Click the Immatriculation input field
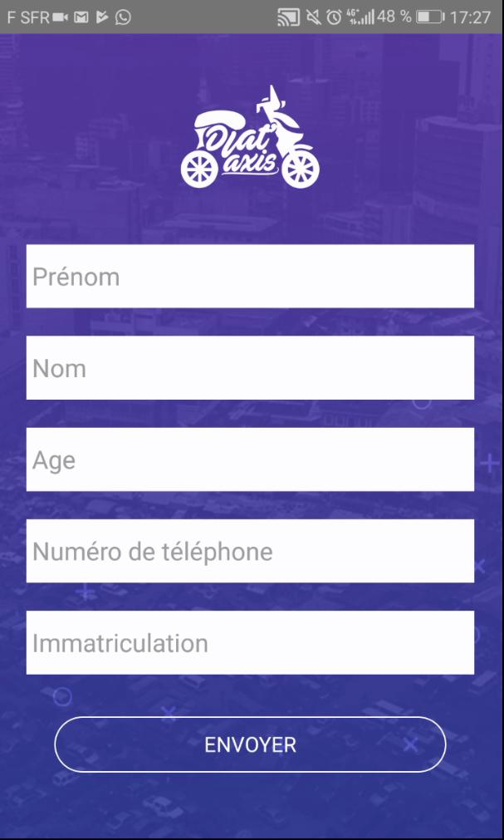 point(250,642)
